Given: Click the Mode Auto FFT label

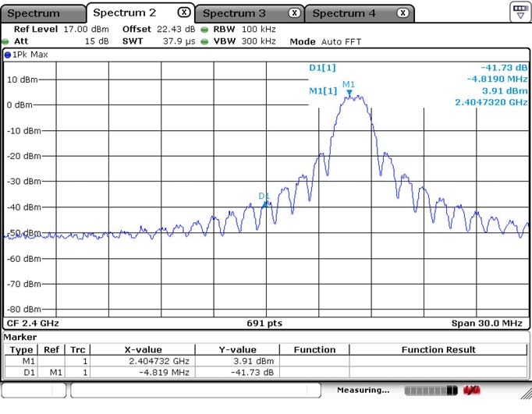Looking at the screenshot, I should (x=325, y=41).
